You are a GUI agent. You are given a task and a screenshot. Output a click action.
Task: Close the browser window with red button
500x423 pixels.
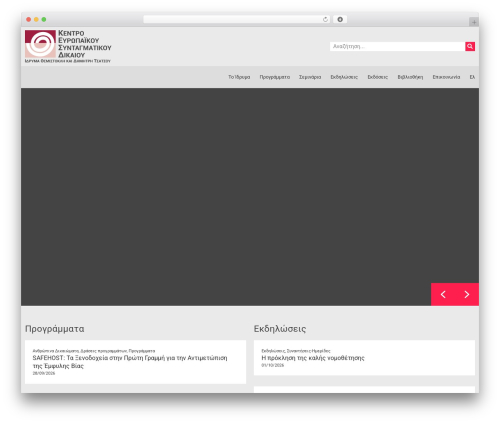[x=29, y=19]
